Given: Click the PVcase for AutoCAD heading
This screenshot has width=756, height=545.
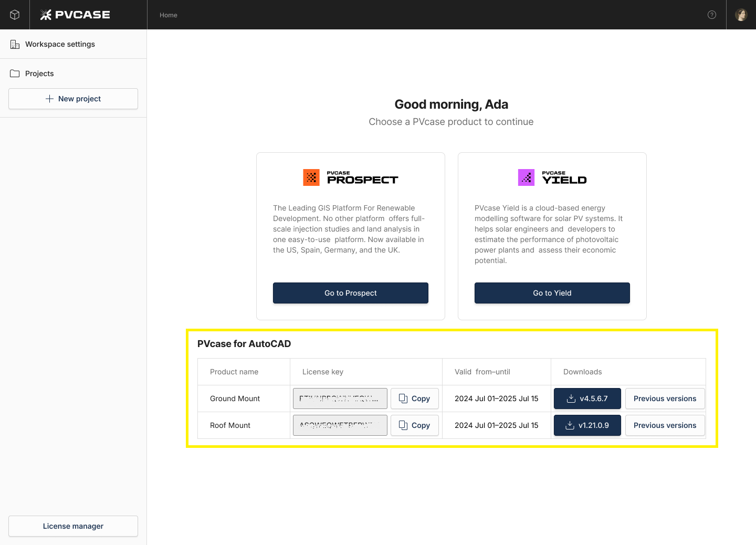Looking at the screenshot, I should coord(244,344).
